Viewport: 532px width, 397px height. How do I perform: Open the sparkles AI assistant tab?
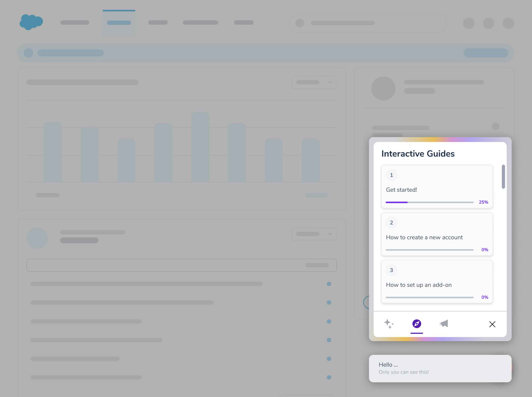pyautogui.click(x=389, y=324)
